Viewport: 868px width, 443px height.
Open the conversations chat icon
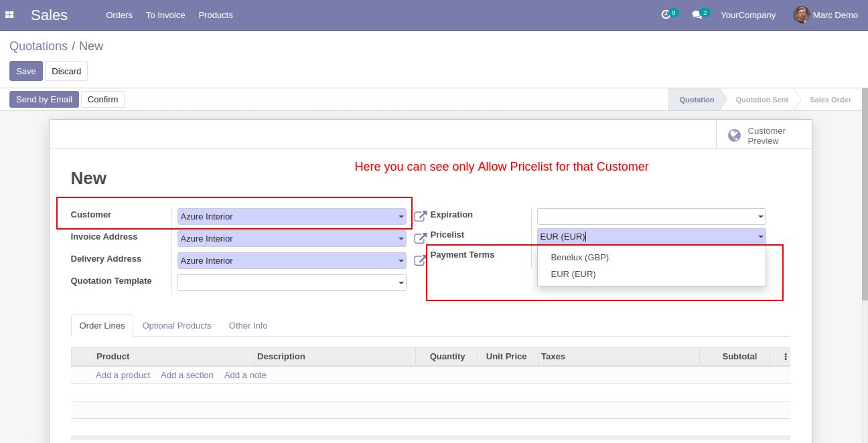697,15
